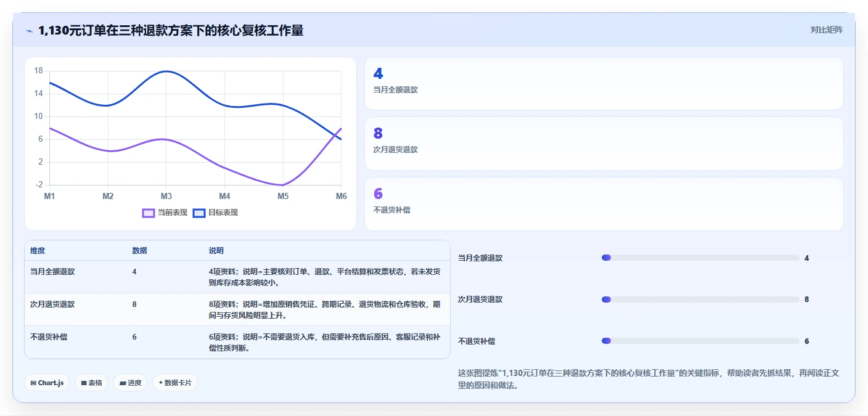Click the 当月全额退款 progress bar
The image size is (868, 416).
[700, 258]
